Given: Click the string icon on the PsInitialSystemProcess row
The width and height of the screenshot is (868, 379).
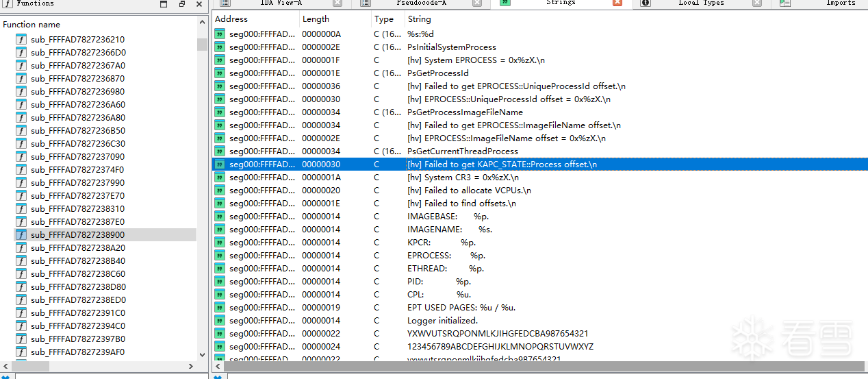Looking at the screenshot, I should tap(220, 47).
